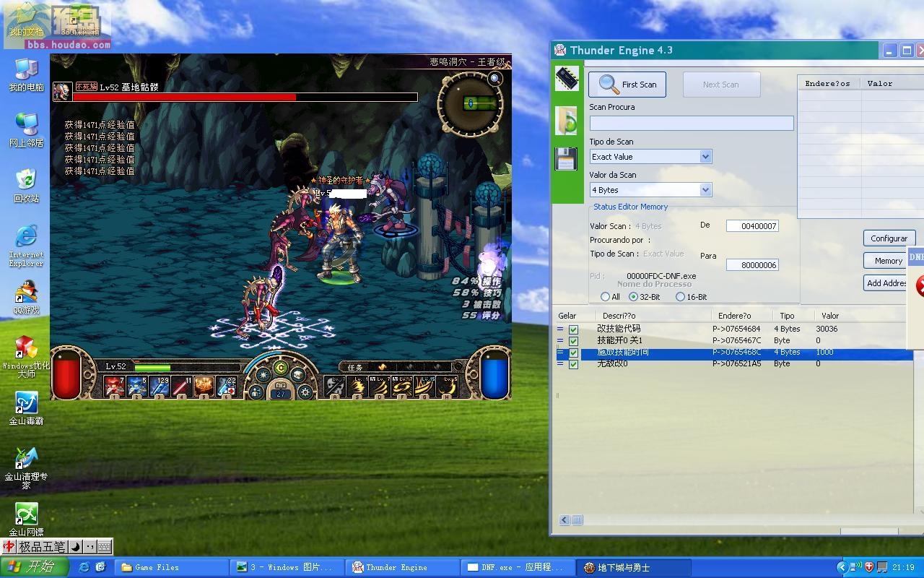Screen dimensions: 924x578
Task: Click the open file folder icon
Action: pyautogui.click(x=567, y=121)
